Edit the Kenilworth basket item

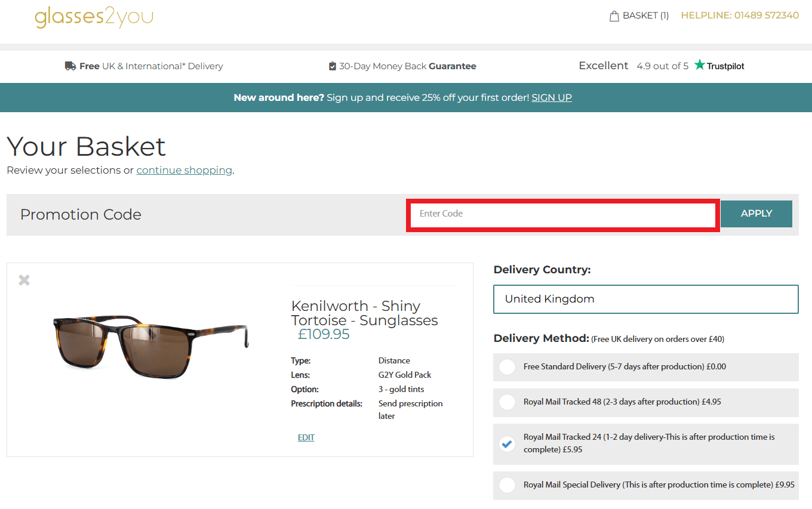click(306, 437)
